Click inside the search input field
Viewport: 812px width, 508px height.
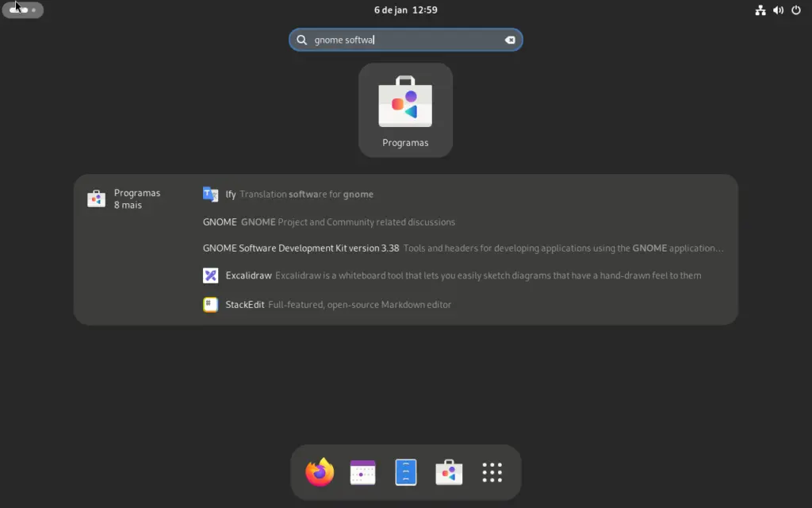point(396,39)
